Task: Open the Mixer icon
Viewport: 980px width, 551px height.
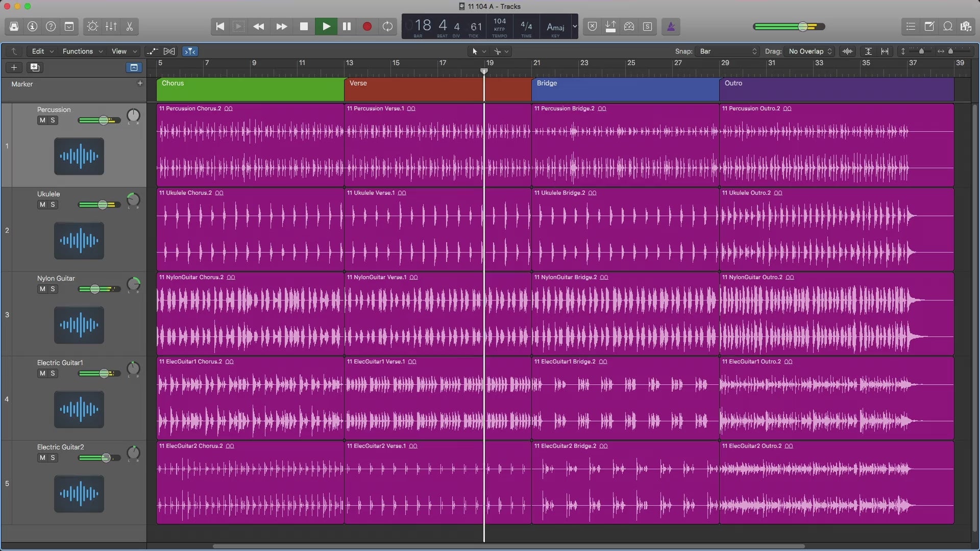Action: point(111,27)
